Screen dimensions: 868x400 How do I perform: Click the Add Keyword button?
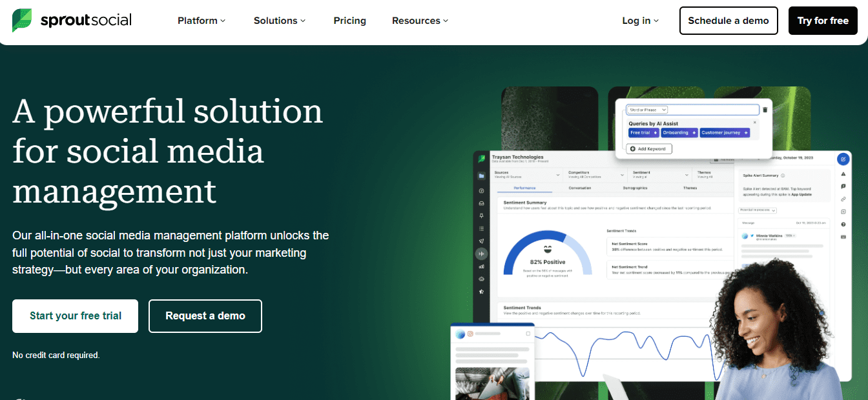click(x=648, y=148)
